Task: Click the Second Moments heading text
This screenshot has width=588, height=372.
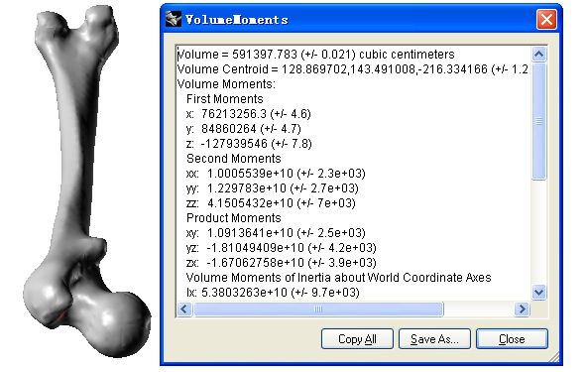Action: (234, 159)
